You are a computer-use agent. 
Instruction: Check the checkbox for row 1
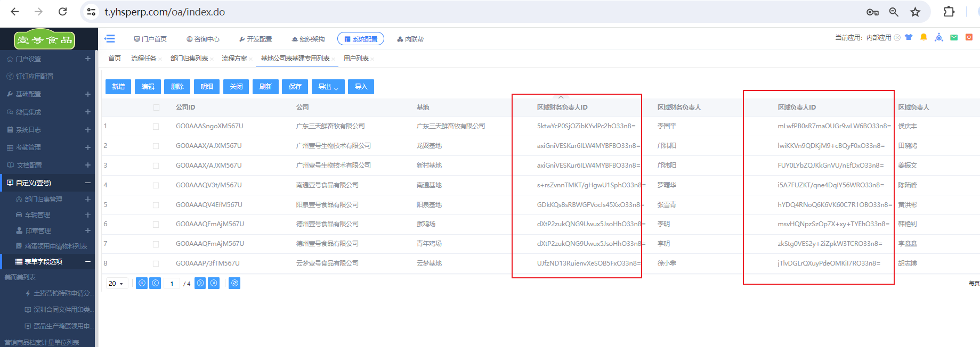[x=156, y=127]
